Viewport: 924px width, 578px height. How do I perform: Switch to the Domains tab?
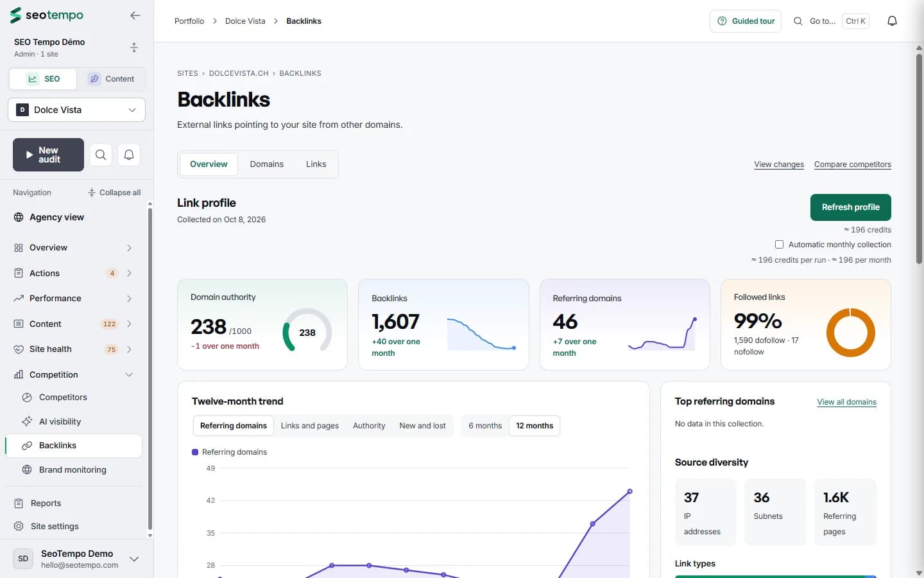coord(267,164)
